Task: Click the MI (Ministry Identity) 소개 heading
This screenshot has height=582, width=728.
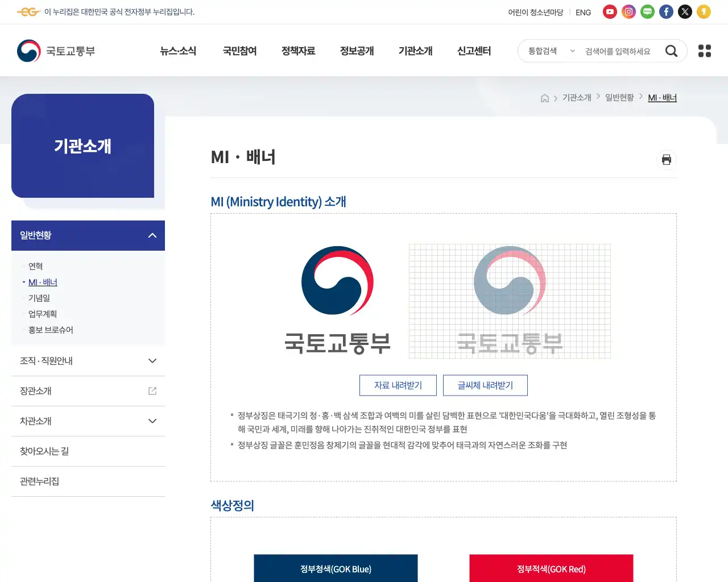Action: point(278,202)
